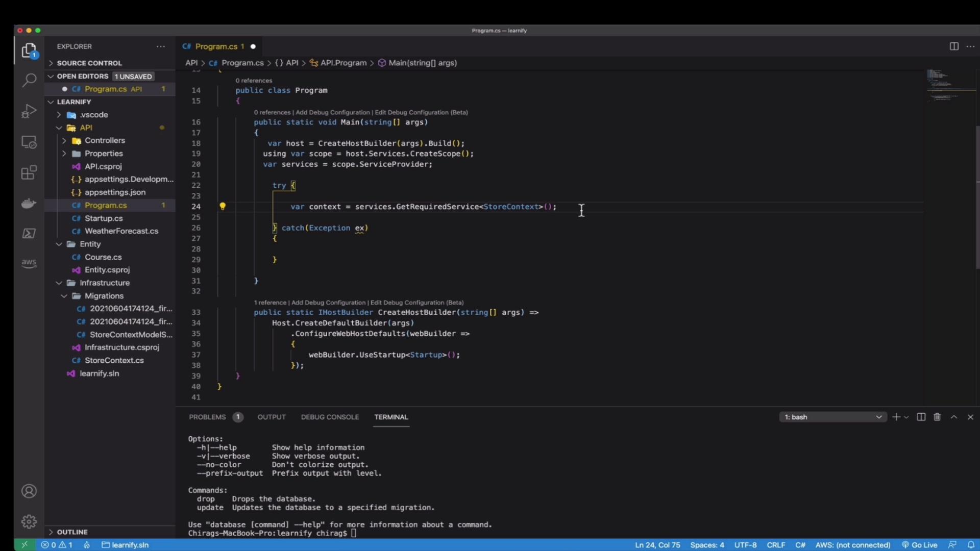Click the Extensions icon in activity bar
The width and height of the screenshot is (980, 551).
click(30, 172)
